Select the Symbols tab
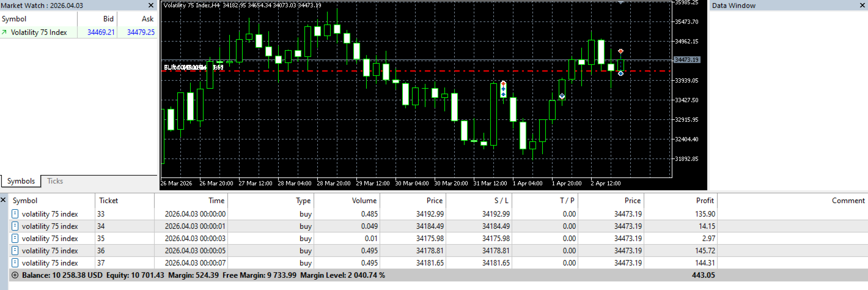The image size is (868, 290). point(21,181)
